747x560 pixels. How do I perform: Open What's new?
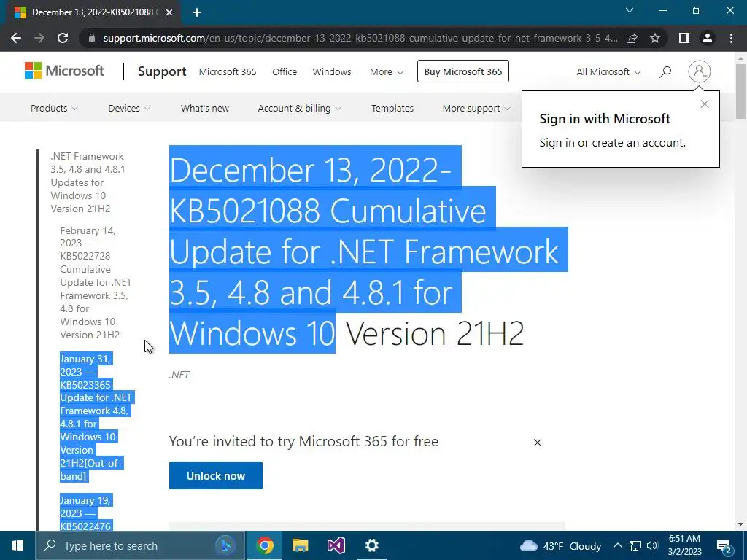[x=205, y=108]
